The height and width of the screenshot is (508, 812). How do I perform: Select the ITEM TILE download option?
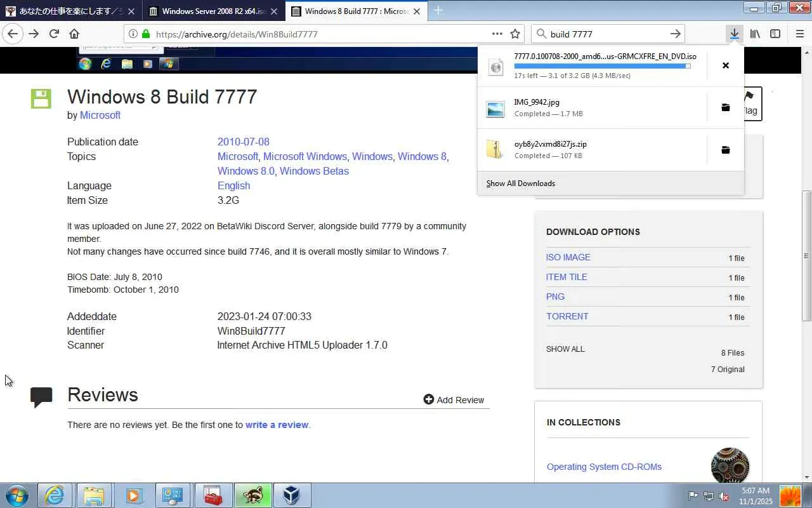pyautogui.click(x=566, y=277)
